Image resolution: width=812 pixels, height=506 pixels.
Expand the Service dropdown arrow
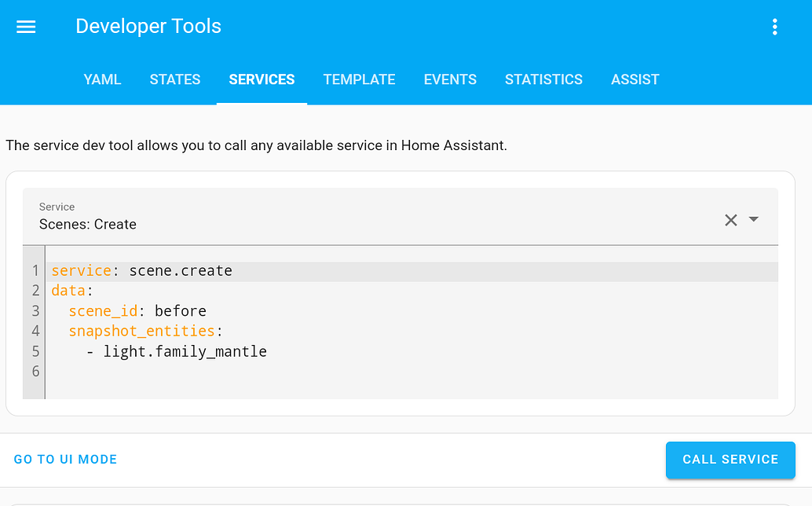click(754, 219)
